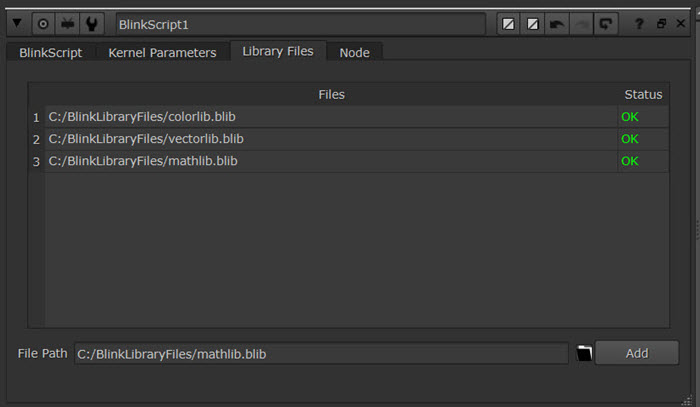The width and height of the screenshot is (700, 407).
Task: Browse files with the folder icon
Action: (x=584, y=353)
